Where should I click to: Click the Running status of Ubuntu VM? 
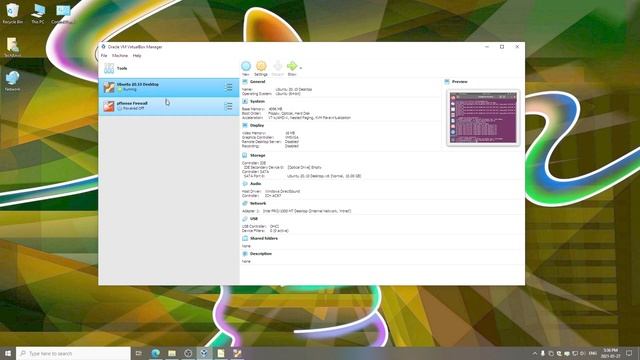[x=129, y=89]
